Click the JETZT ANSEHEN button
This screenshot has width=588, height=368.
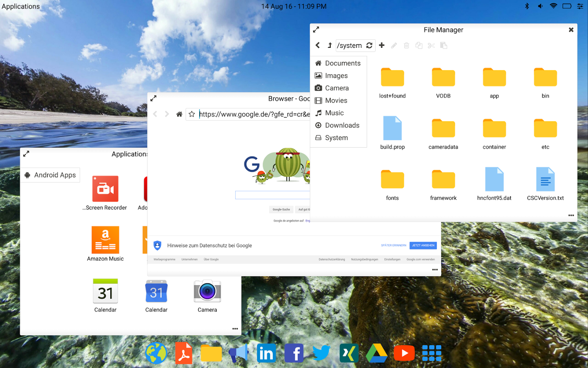click(x=423, y=245)
